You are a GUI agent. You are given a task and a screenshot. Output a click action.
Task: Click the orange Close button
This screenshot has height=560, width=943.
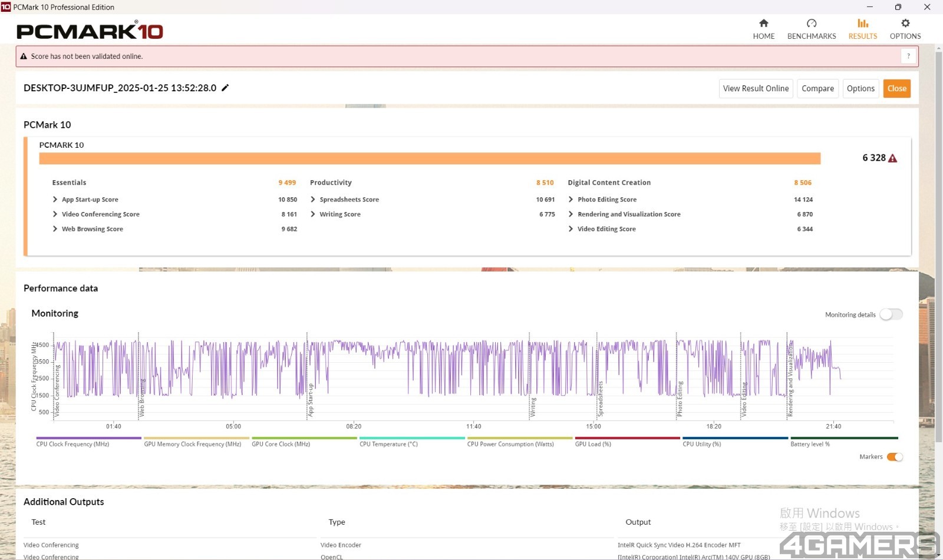coord(896,88)
